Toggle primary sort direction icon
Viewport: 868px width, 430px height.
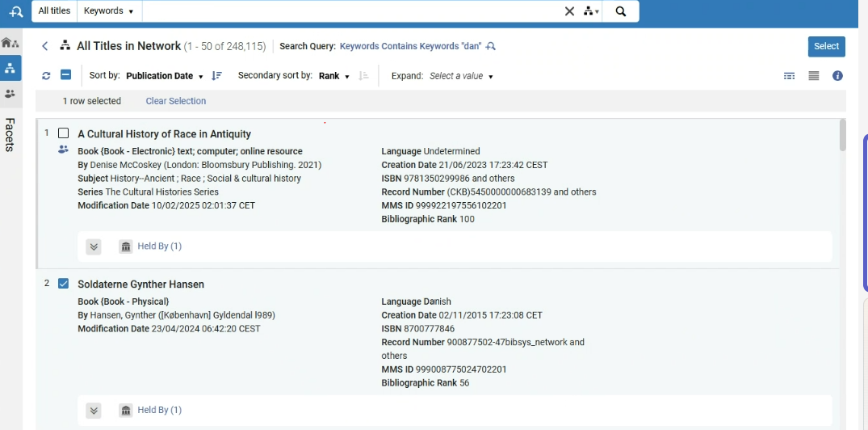tap(217, 76)
